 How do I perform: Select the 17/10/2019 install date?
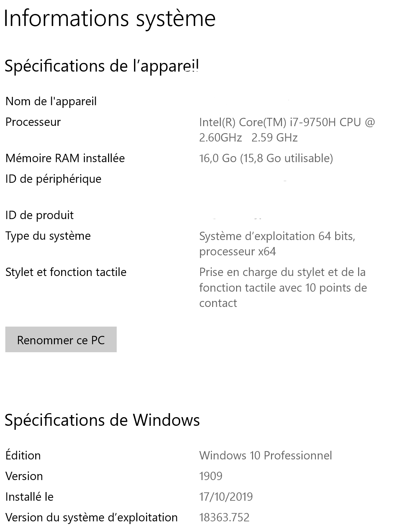[226, 497]
